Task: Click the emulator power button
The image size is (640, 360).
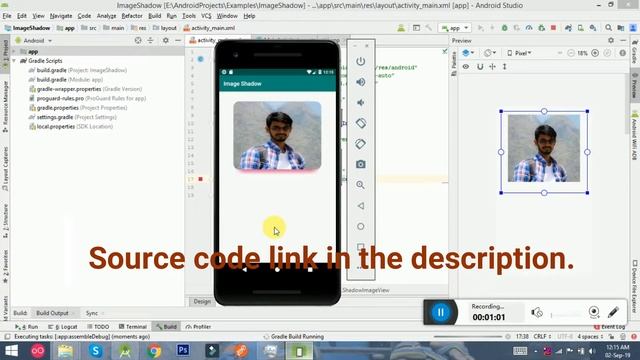Action: coord(360,61)
